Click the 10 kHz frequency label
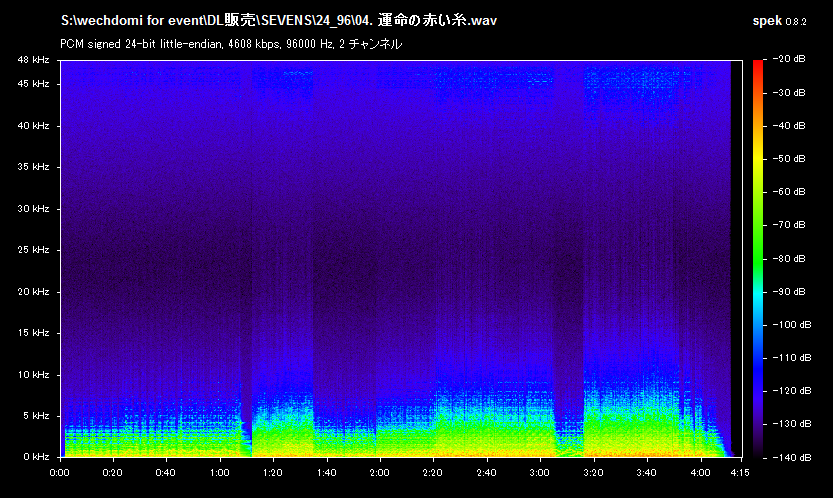This screenshot has width=833, height=498. coord(33,375)
